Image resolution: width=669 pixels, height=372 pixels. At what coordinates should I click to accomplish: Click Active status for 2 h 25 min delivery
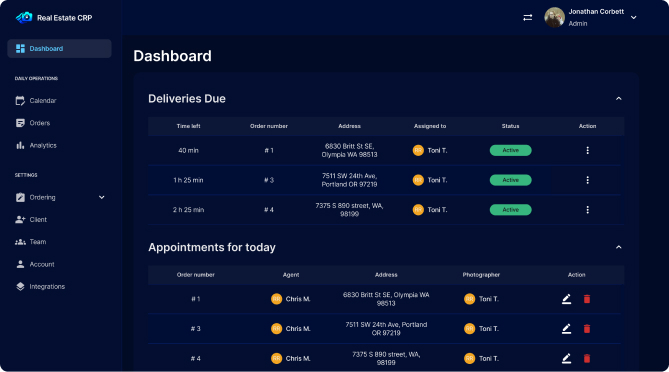point(510,210)
